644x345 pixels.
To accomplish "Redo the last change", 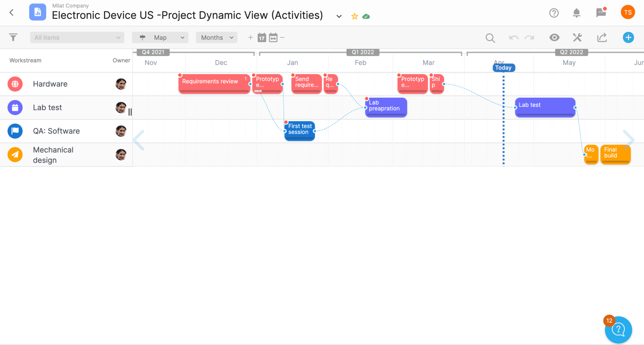I will pos(530,37).
